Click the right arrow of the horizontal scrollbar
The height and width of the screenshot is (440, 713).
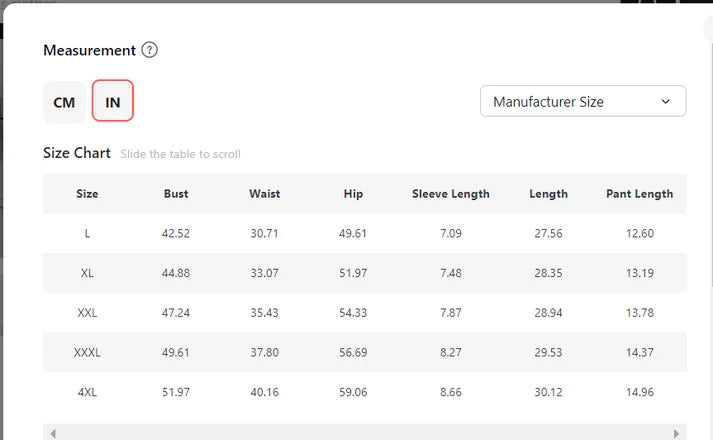(x=677, y=433)
